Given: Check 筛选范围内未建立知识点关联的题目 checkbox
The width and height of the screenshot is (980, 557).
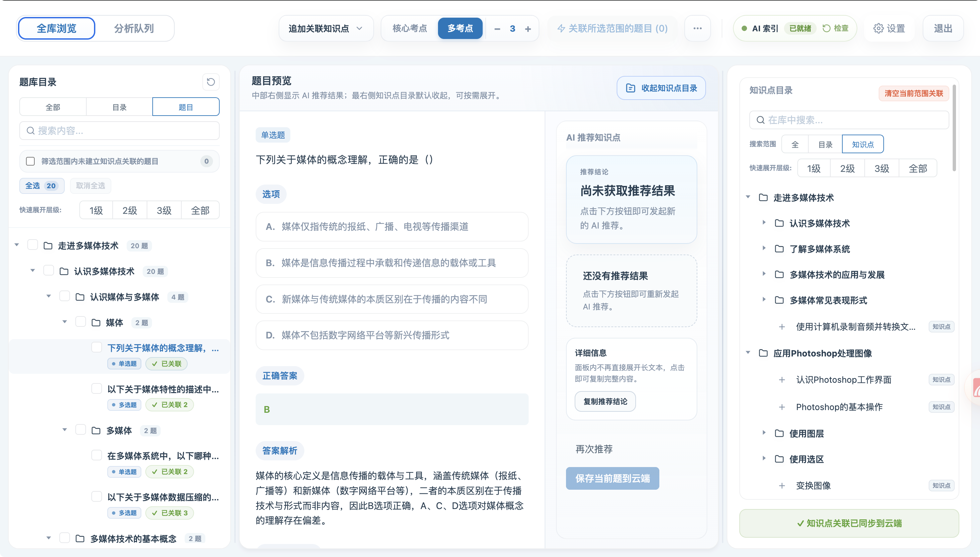Looking at the screenshot, I should pos(30,161).
